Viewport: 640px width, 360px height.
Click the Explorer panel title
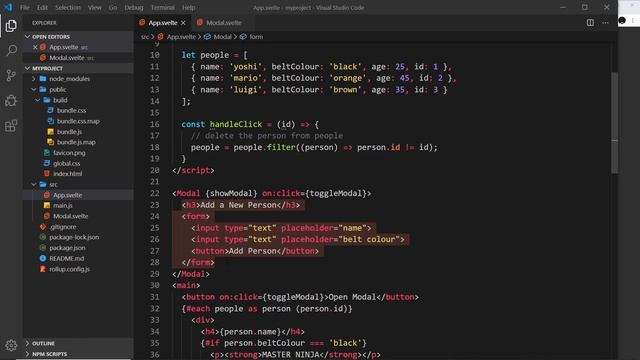tap(44, 23)
